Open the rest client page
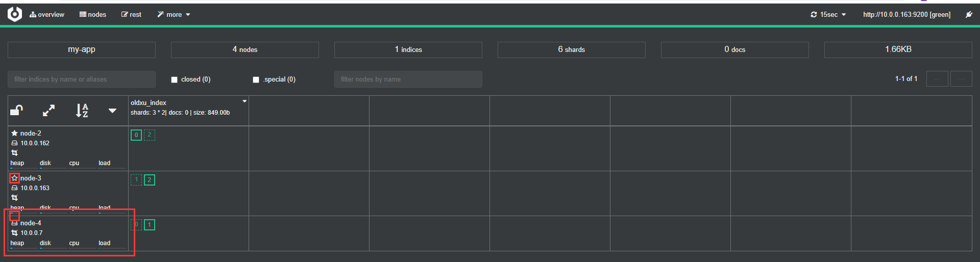The width and height of the screenshot is (980, 262). pyautogui.click(x=131, y=15)
